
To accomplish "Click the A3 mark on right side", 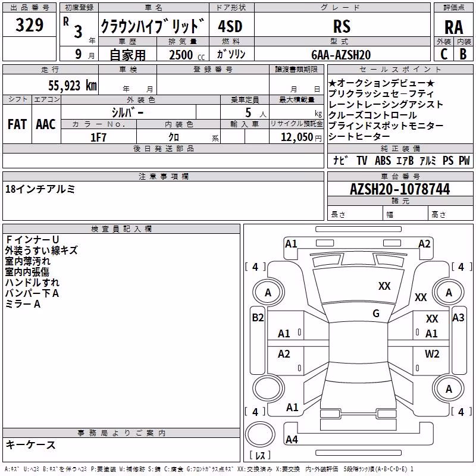I will (x=458, y=318).
